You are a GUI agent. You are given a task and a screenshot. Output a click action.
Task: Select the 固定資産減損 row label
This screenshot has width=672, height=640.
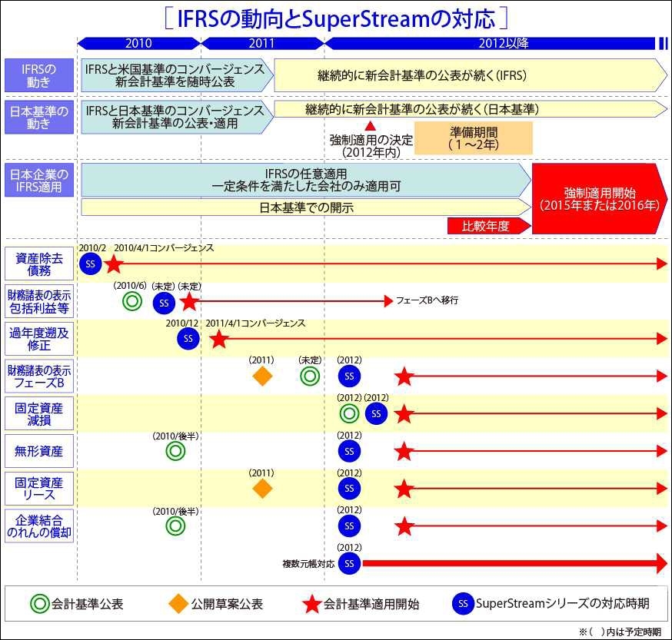39,413
